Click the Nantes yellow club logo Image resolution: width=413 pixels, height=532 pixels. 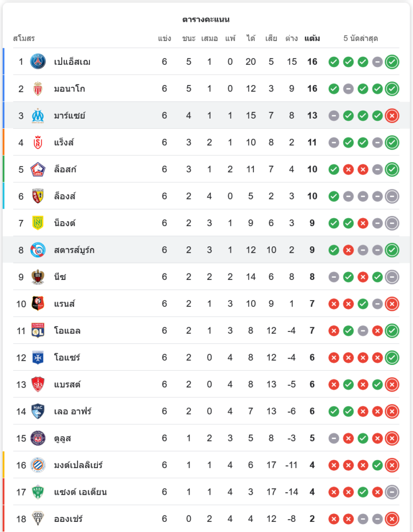point(38,223)
